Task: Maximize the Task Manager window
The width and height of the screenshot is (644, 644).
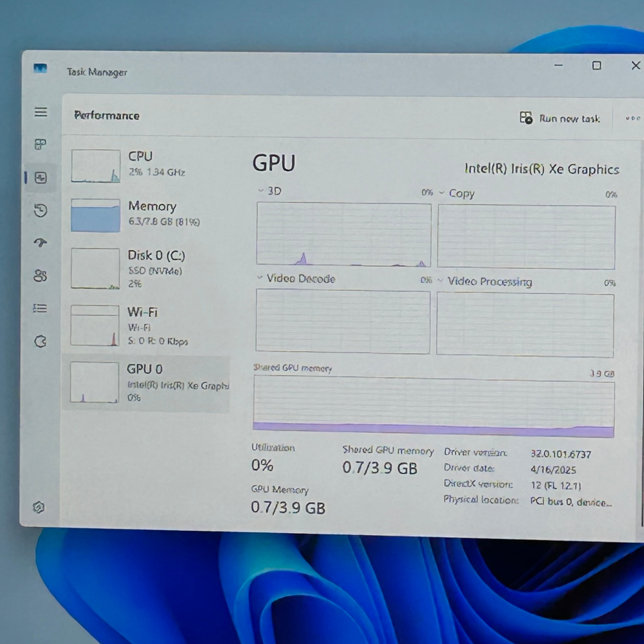Action: 597,65
